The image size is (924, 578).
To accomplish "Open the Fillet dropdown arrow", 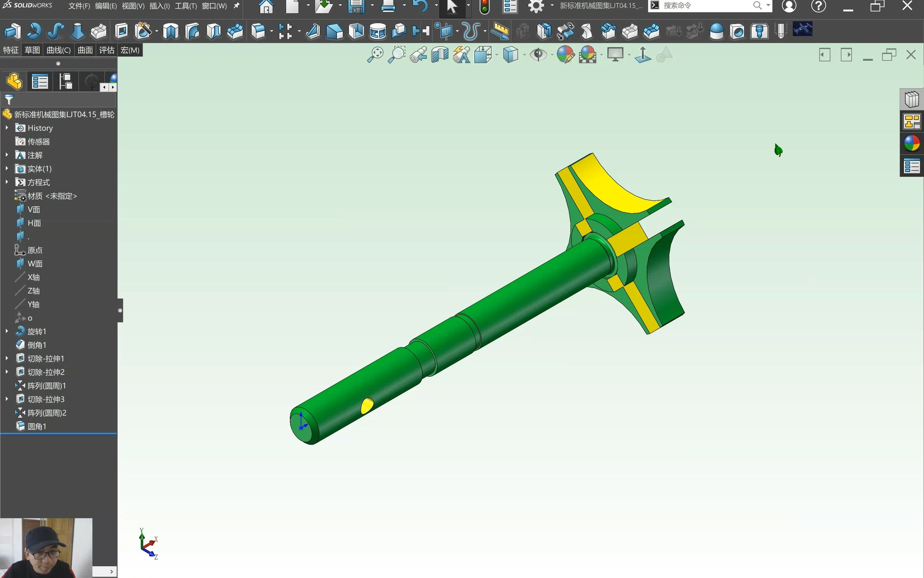I will click(x=271, y=31).
